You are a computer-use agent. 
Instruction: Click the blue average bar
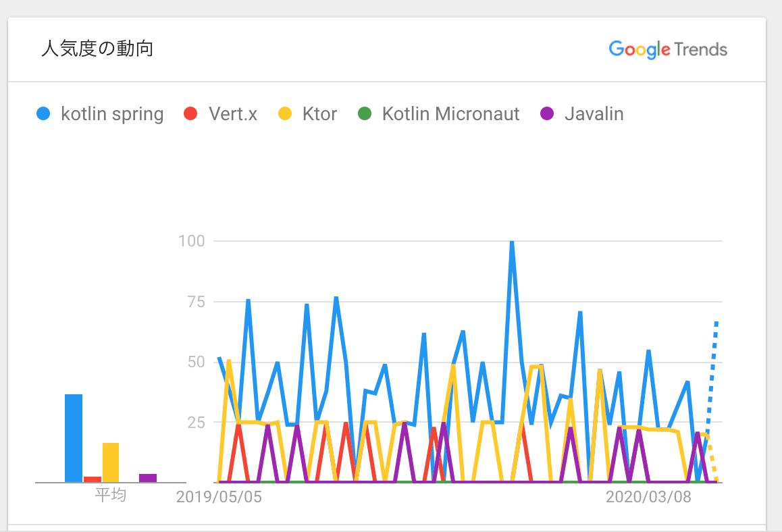pyautogui.click(x=74, y=437)
